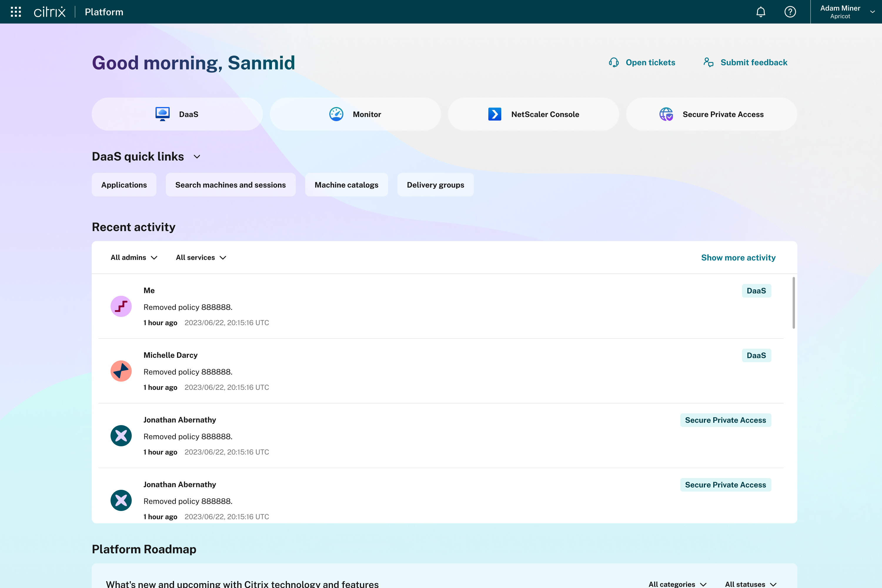882x588 pixels.
Task: Open the notifications bell
Action: tap(761, 12)
